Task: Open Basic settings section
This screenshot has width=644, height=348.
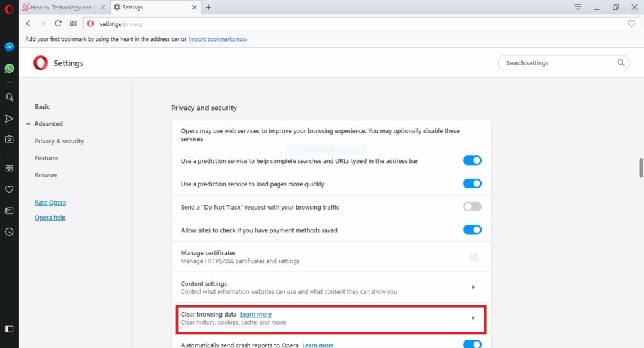Action: tap(42, 106)
